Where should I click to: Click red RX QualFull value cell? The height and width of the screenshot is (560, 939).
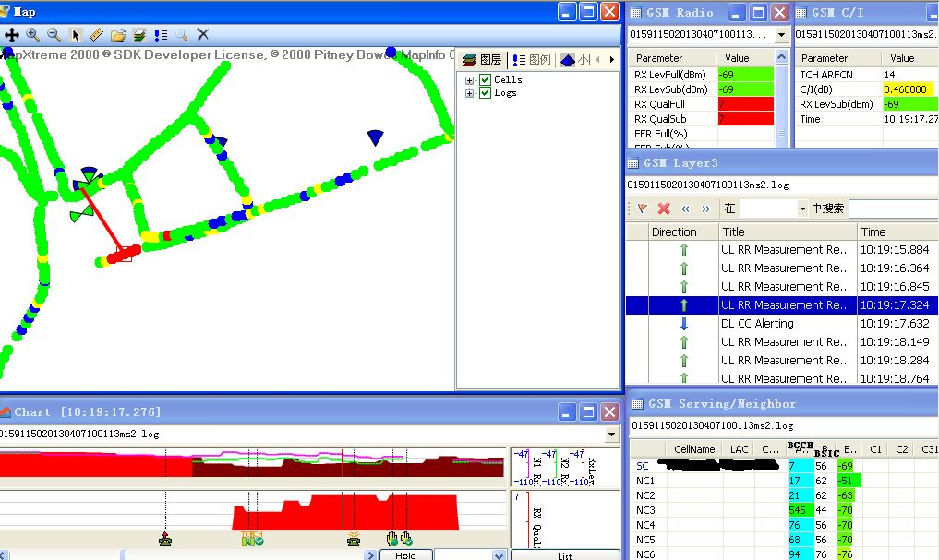tap(746, 104)
